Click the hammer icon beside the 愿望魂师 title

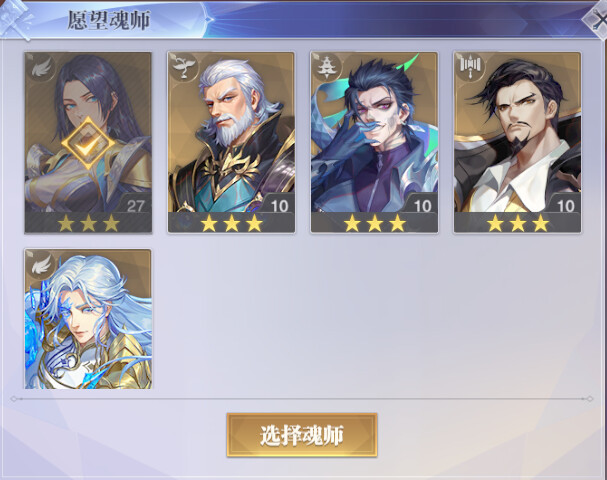17,19
